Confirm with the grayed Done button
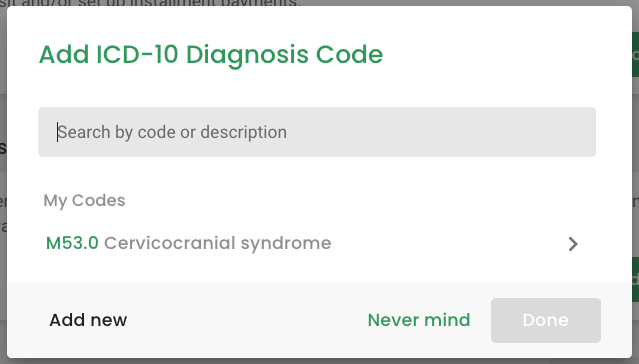Viewport: 639px width, 364px height. tap(546, 320)
